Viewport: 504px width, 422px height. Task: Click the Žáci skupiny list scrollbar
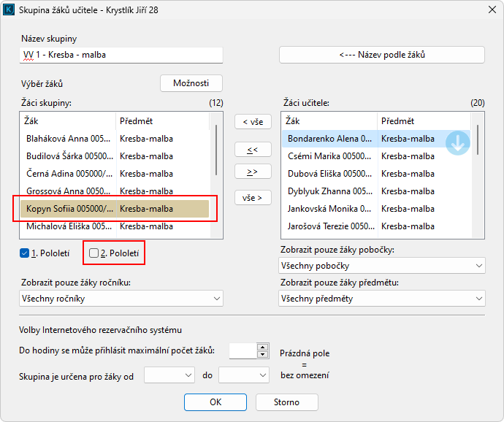click(215, 150)
